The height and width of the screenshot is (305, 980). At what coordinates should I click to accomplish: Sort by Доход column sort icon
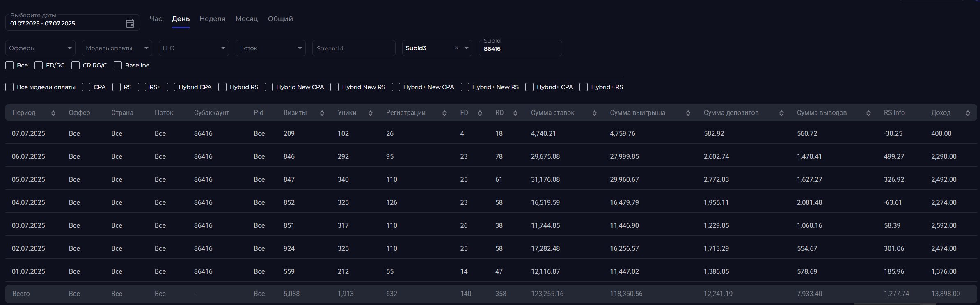coord(968,113)
